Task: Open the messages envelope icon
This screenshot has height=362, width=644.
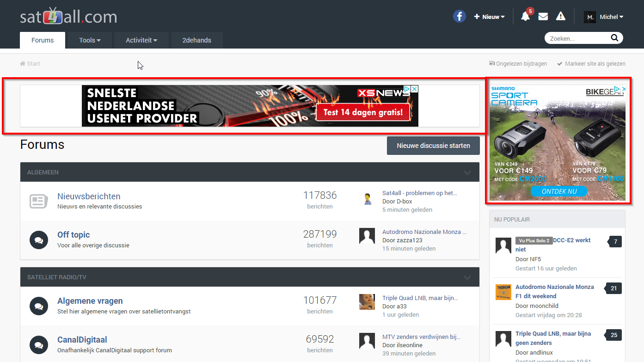Action: click(543, 17)
